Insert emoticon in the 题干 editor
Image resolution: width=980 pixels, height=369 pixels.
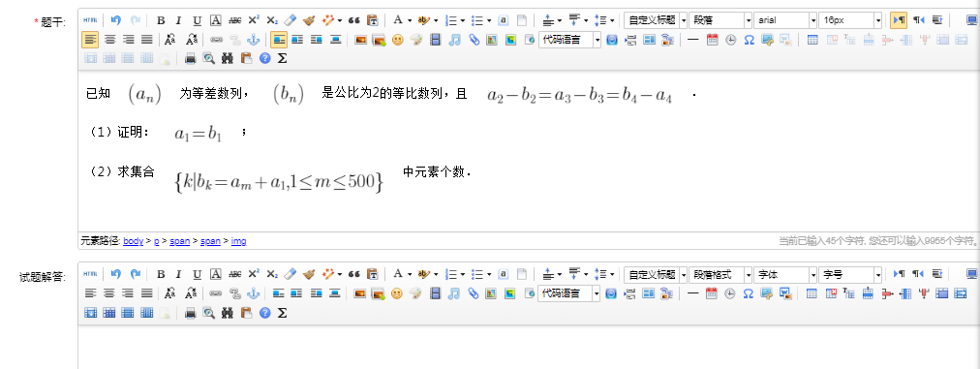click(397, 40)
